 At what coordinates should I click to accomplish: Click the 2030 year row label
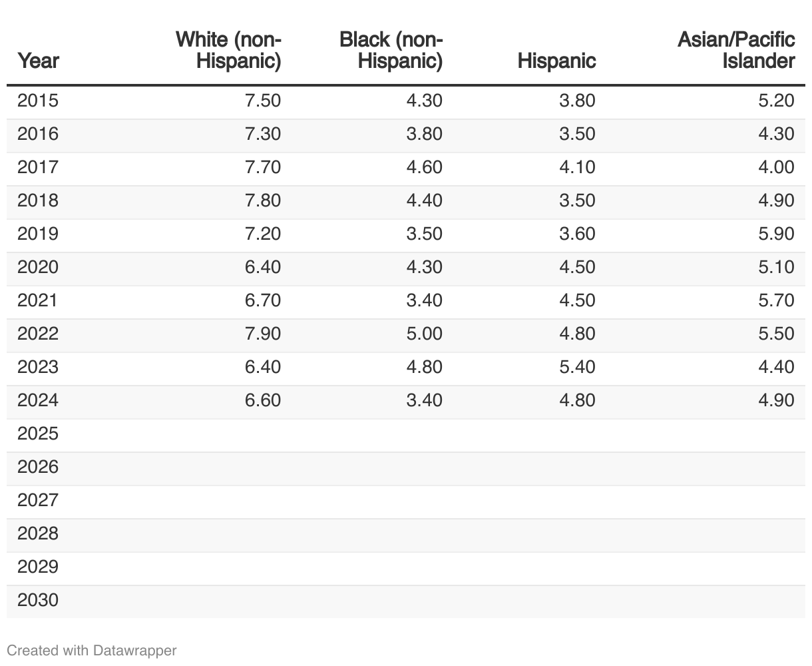[38, 600]
